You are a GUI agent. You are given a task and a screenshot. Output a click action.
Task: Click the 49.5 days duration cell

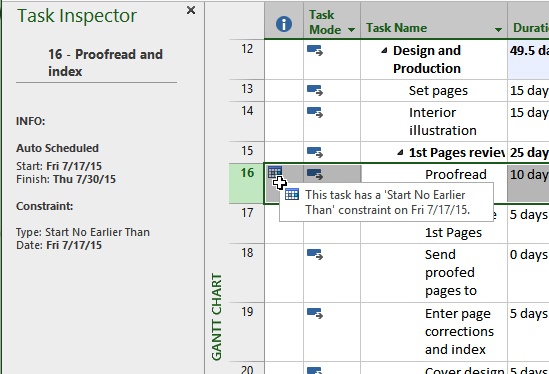tap(528, 59)
